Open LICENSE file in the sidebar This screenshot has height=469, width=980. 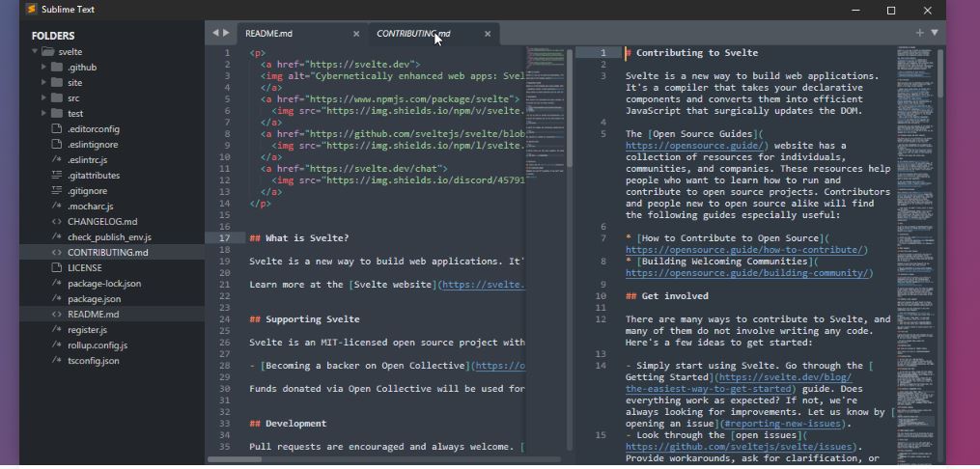[x=85, y=268]
